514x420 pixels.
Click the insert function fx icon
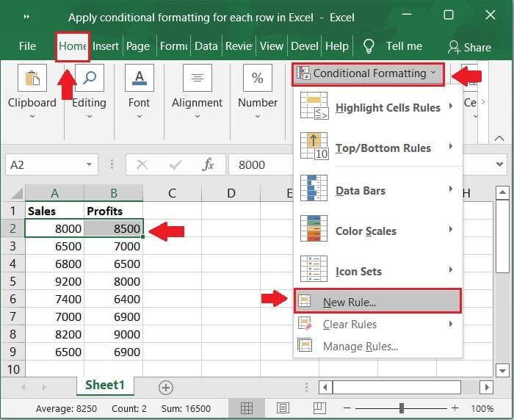[x=208, y=164]
